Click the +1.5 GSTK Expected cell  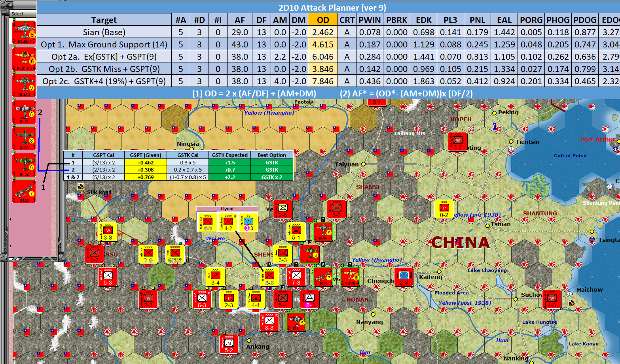tap(229, 162)
